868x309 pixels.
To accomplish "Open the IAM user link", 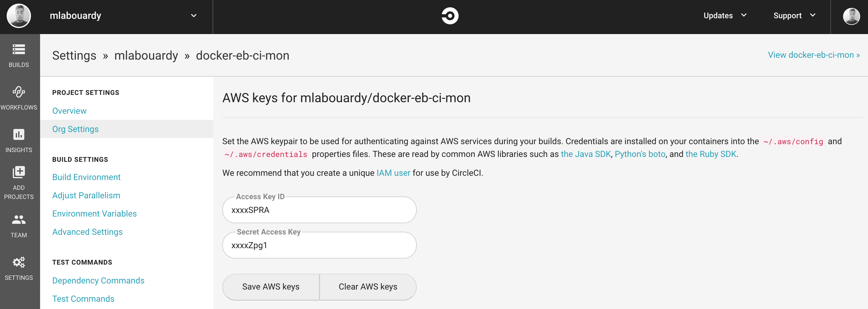I will click(393, 173).
